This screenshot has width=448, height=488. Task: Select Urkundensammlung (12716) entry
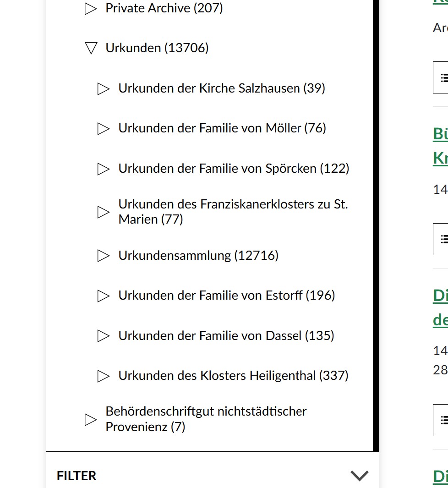tap(198, 255)
